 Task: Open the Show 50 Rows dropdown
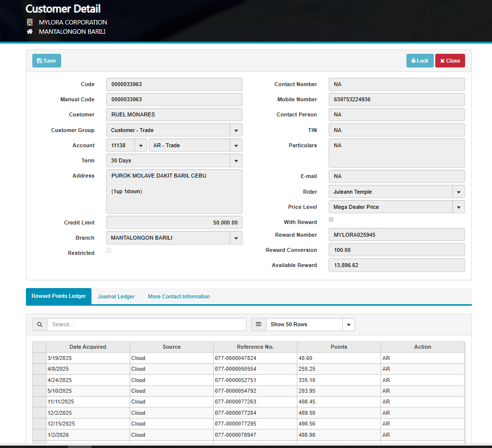tap(348, 325)
